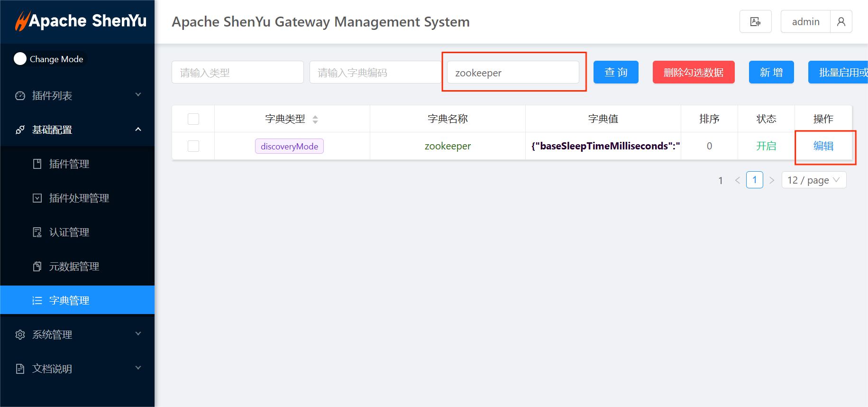Click the admin user avatar icon
Image resolution: width=868 pixels, height=407 pixels.
tap(841, 22)
